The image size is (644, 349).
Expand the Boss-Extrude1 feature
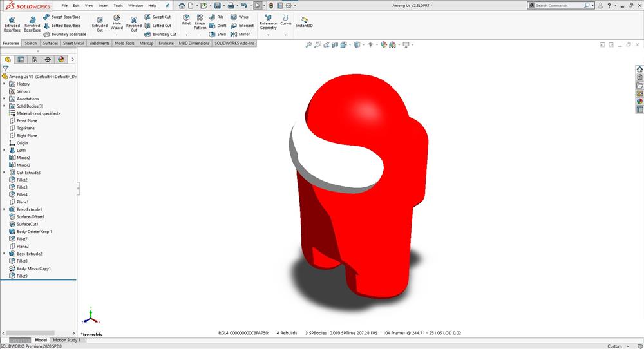coord(4,209)
